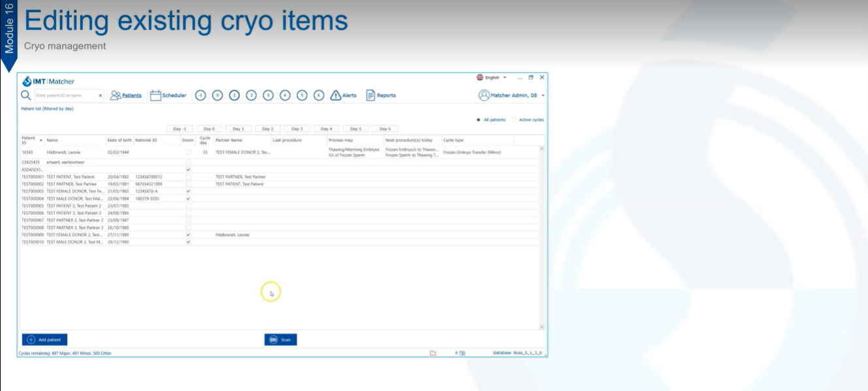Screen dimensions: 868x391
Task: Select the day 3 circle icon
Action: [268, 95]
